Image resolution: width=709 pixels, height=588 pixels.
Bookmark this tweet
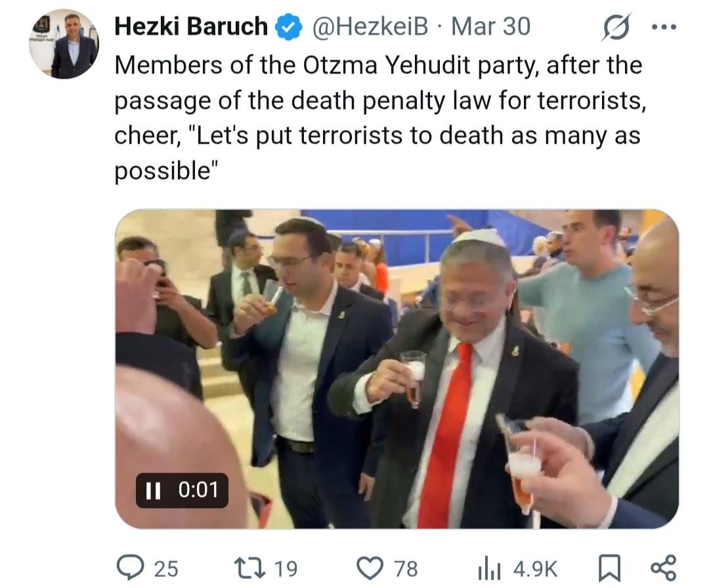(609, 568)
